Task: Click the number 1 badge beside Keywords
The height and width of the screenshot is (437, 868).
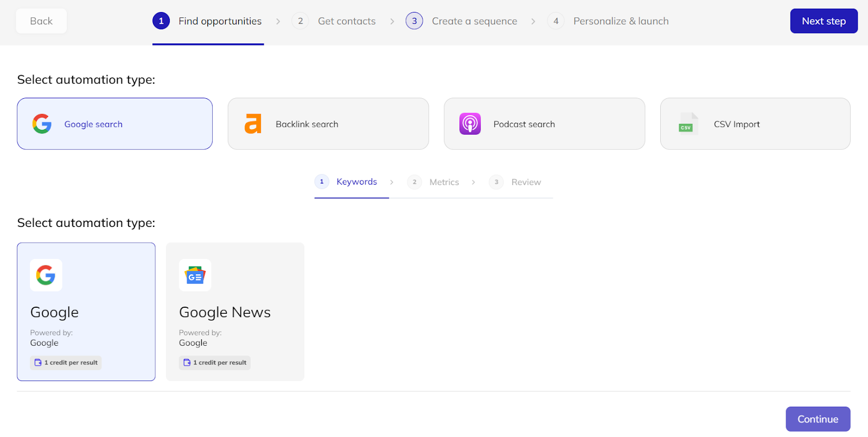Action: click(322, 182)
